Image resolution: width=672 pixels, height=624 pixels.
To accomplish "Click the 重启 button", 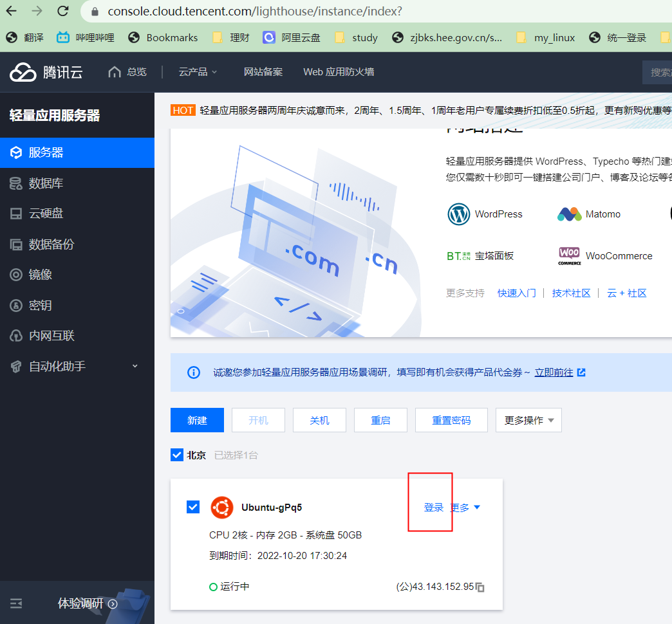I will [x=380, y=420].
